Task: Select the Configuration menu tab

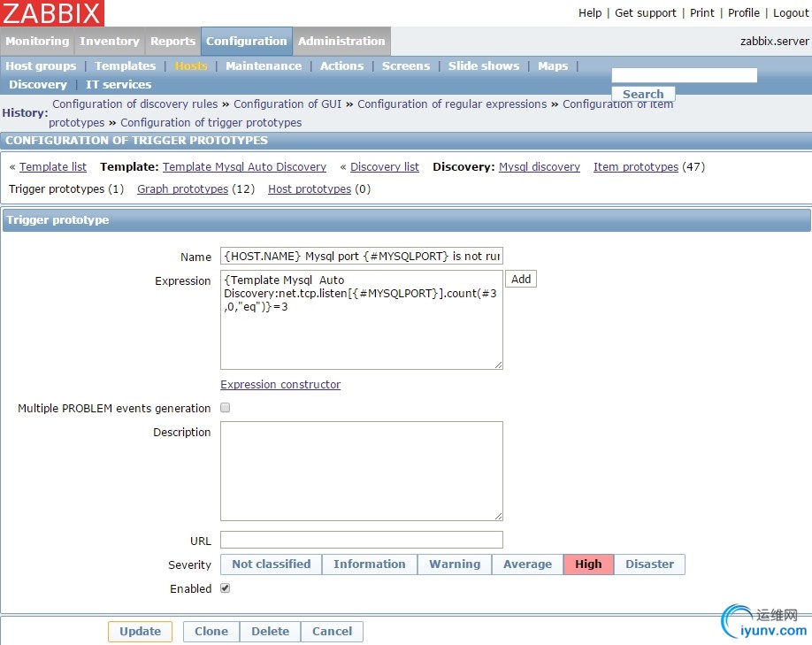Action: [x=247, y=41]
